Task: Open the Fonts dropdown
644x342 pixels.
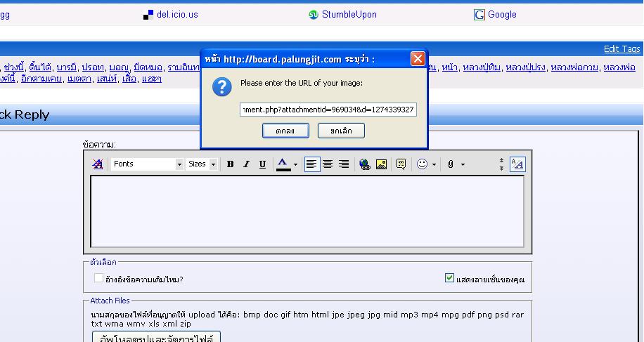Action: click(147, 164)
